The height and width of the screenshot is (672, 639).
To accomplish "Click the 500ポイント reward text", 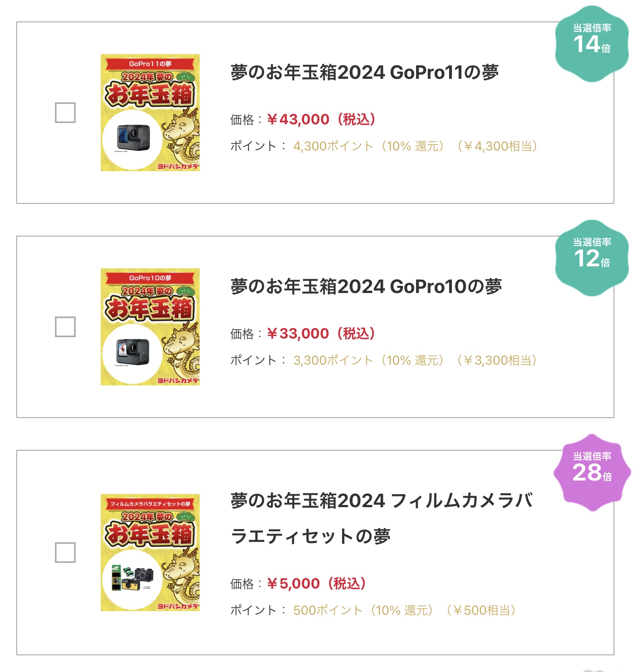I will click(x=327, y=610).
